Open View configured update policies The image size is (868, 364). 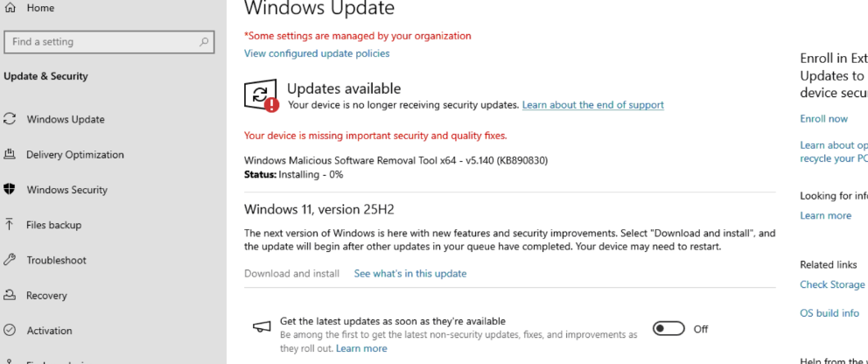tap(317, 53)
